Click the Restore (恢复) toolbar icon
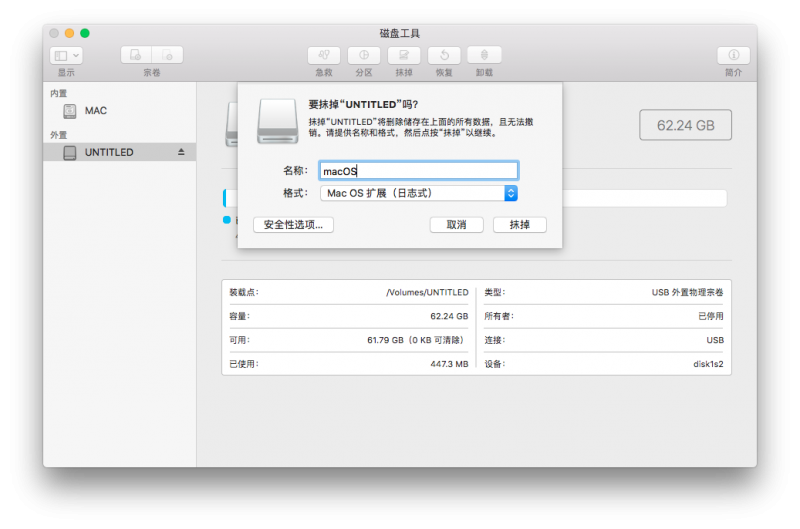The height and width of the screenshot is (529, 800). click(444, 55)
